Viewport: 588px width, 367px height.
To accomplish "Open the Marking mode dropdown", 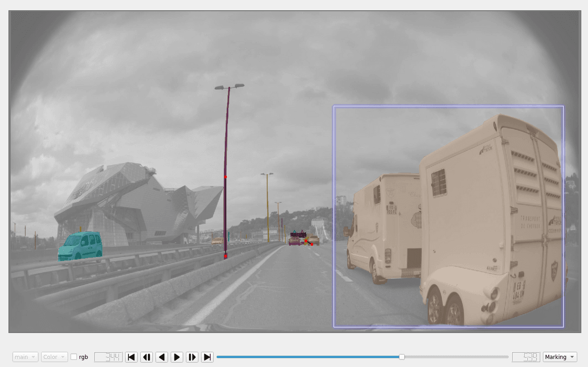I will pyautogui.click(x=560, y=357).
